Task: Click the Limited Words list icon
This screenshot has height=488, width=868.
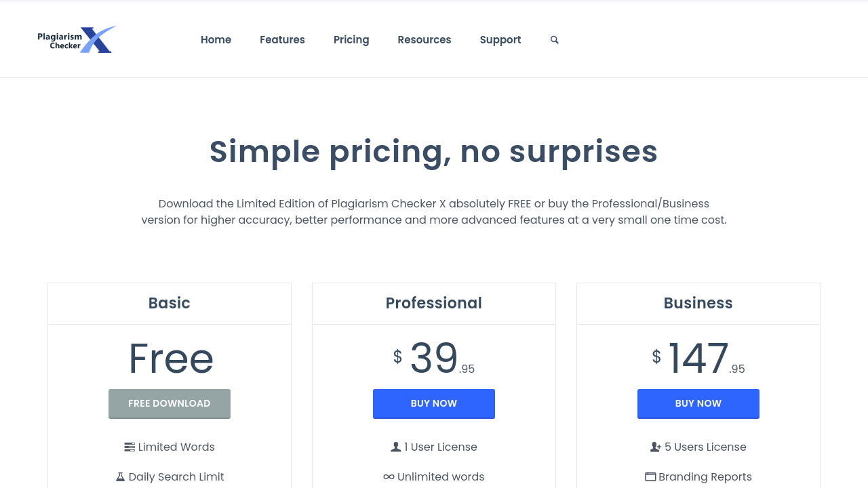Action: coord(130,447)
